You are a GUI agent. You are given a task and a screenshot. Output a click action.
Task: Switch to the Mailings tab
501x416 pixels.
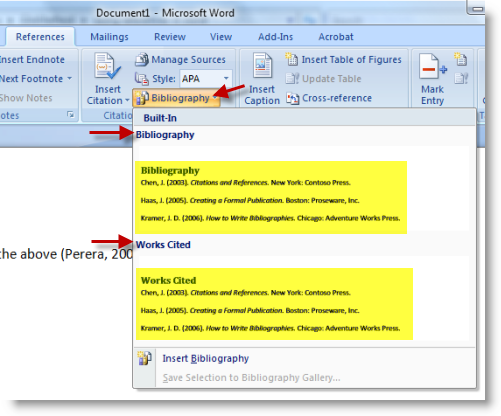[x=109, y=37]
